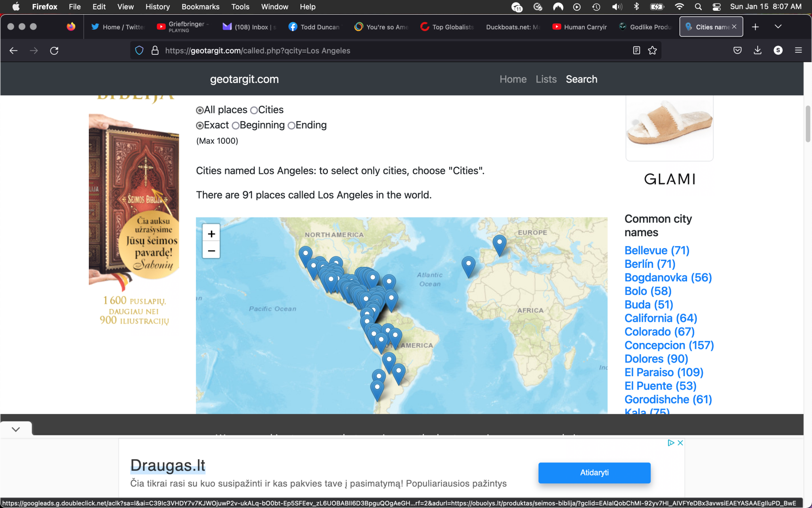Click the Bluetooth menu bar icon
The width and height of the screenshot is (812, 508).
pos(636,7)
